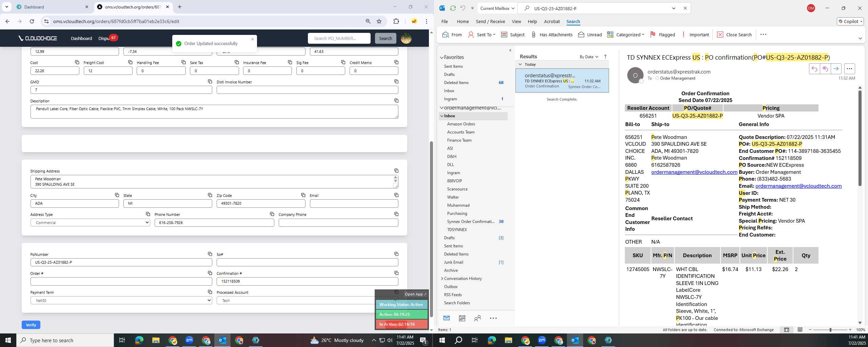
Task: Toggle the Has Attachments filter
Action: [552, 35]
